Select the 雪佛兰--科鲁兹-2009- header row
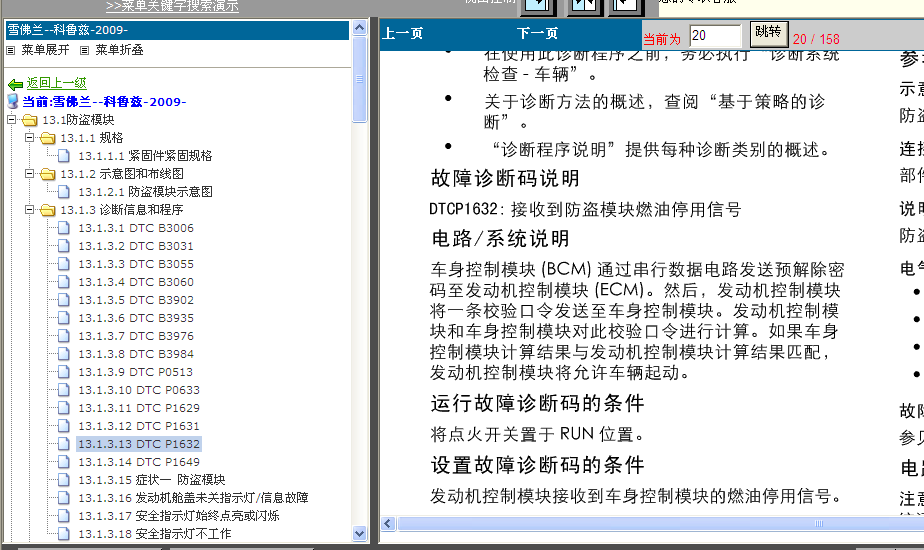924x550 pixels. (x=177, y=30)
